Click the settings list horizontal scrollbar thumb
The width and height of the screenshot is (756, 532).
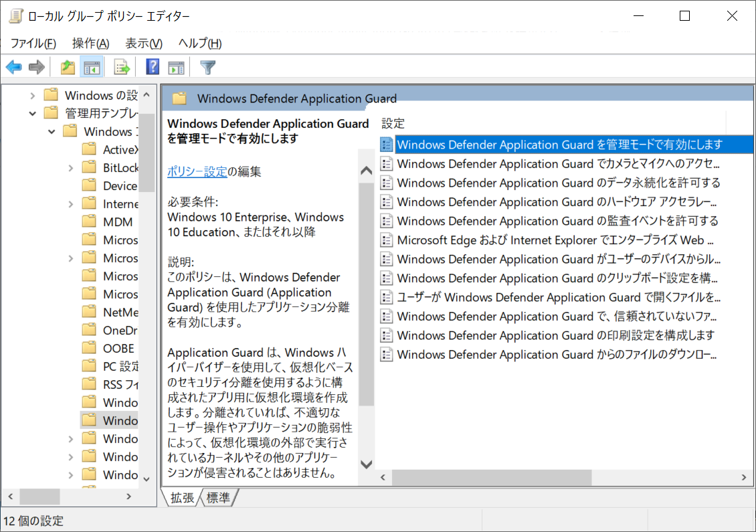tap(492, 477)
